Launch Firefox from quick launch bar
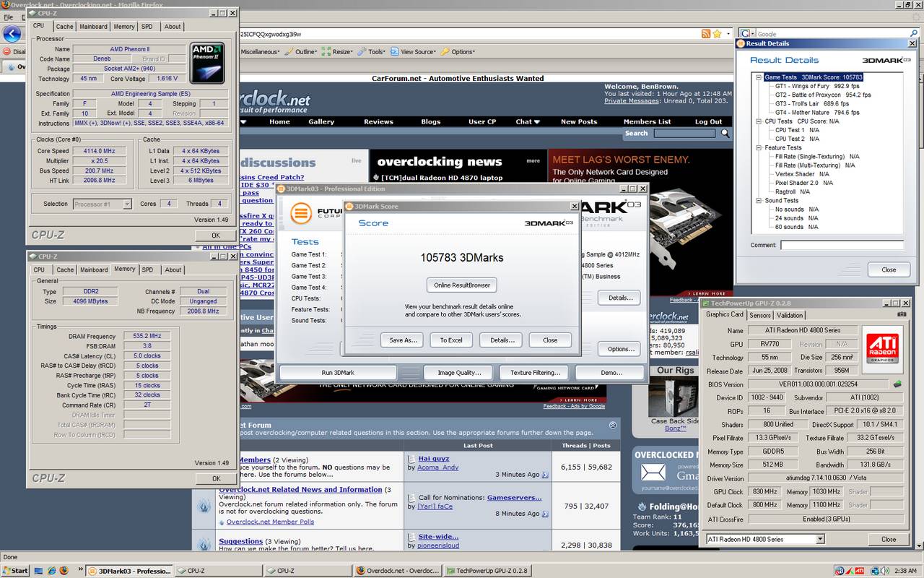 pos(64,571)
